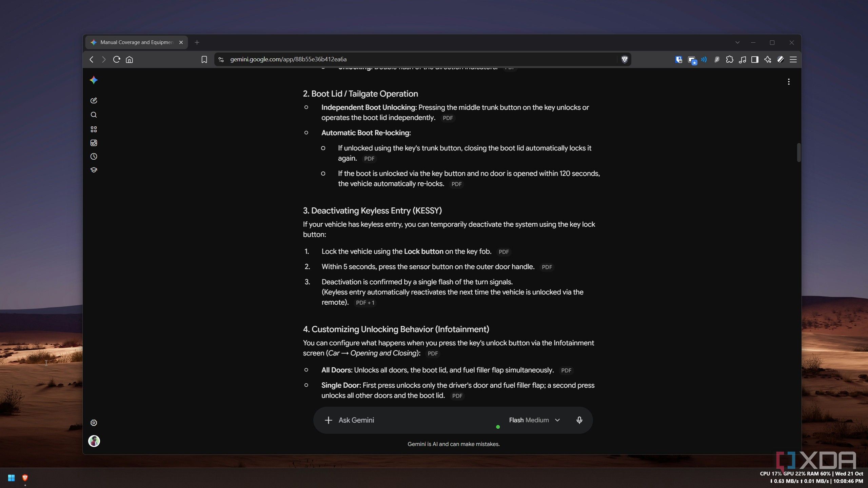868x488 pixels.
Task: Open the media control music note icon
Action: coord(742,60)
